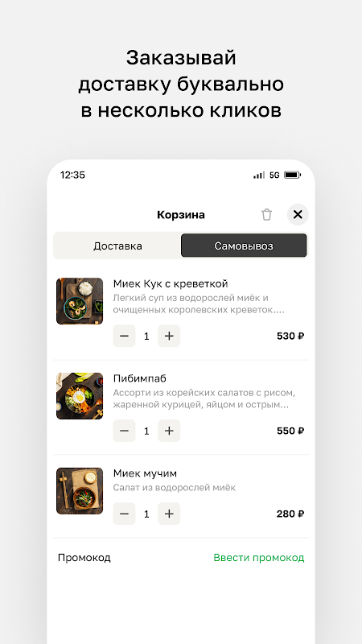362x644 pixels.
Task: Close the Корзина screen
Action: coord(298,214)
